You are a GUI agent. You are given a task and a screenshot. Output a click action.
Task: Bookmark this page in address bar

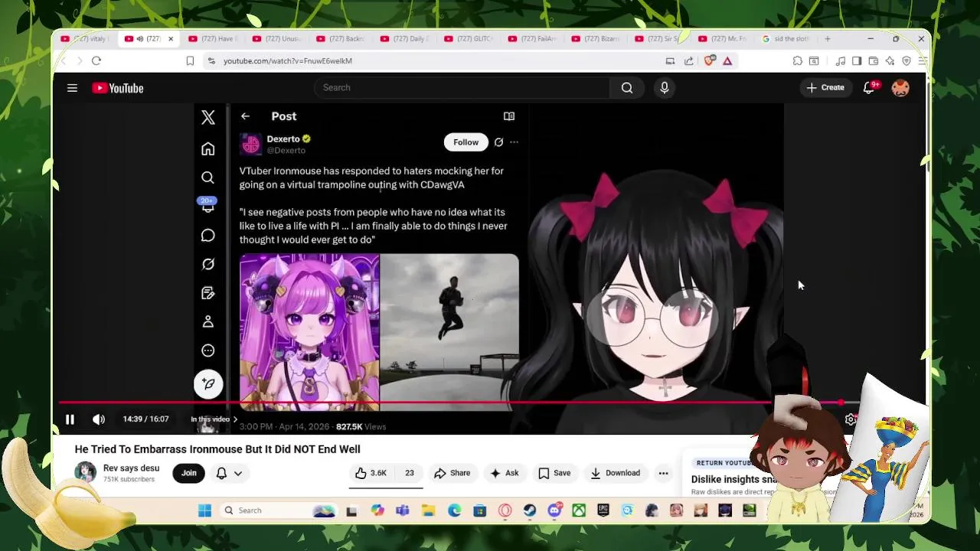191,60
